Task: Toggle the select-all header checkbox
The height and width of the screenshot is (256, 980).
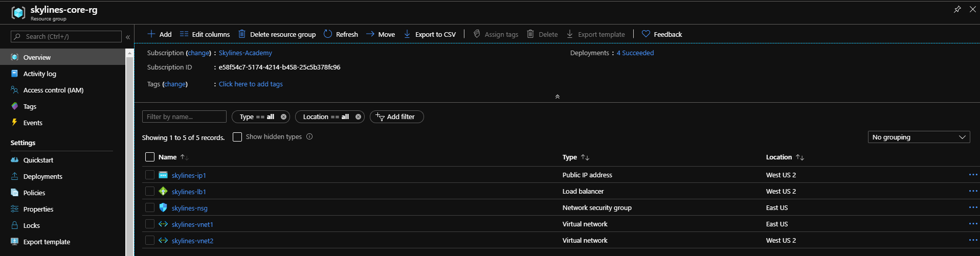Action: 150,157
